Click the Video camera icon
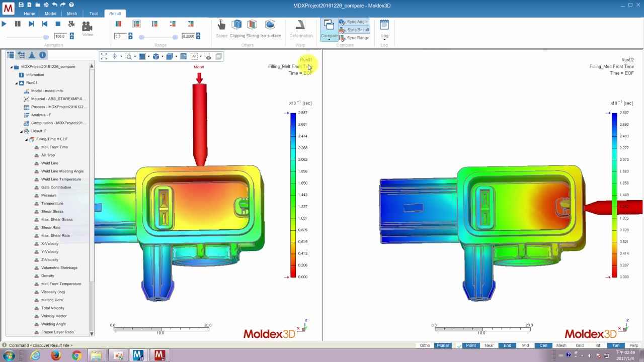The image size is (644, 362). 88,27
